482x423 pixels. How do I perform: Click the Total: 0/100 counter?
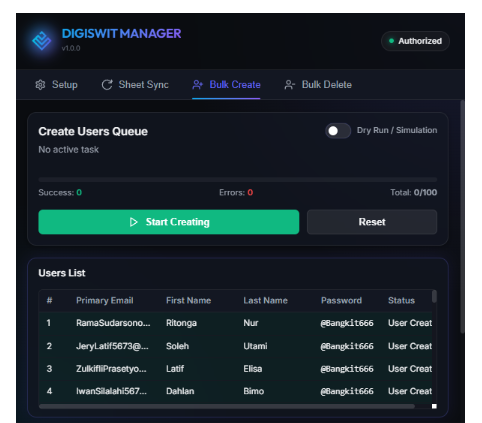coord(414,193)
